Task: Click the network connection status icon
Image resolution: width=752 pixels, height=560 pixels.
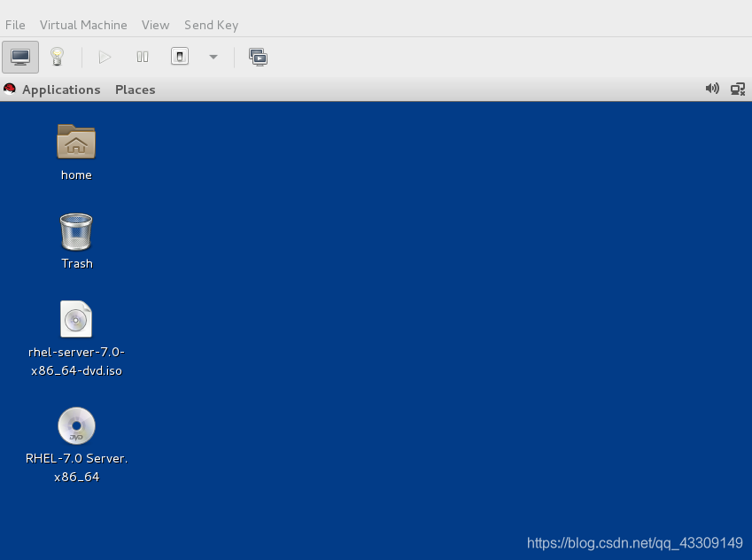Action: click(738, 89)
